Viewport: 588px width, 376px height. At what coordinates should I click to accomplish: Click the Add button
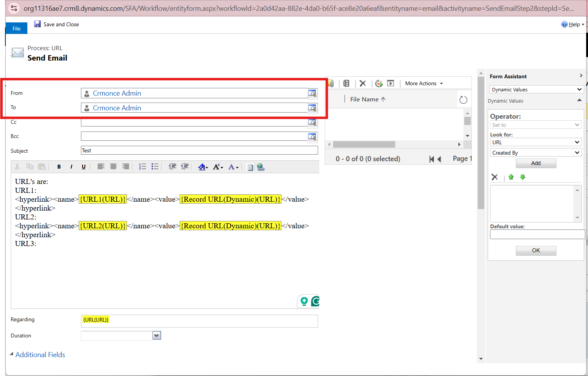click(536, 163)
